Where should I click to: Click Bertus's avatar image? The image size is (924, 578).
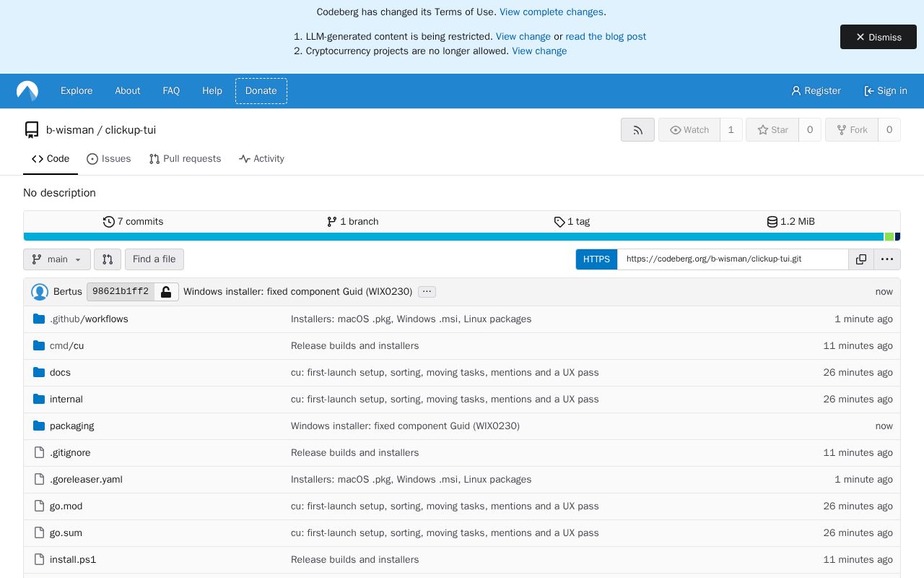(40, 292)
